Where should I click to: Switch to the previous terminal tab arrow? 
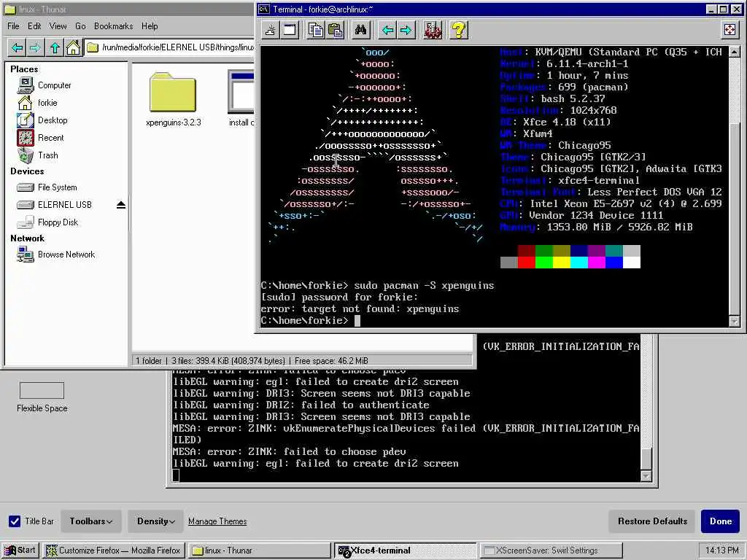(387, 31)
